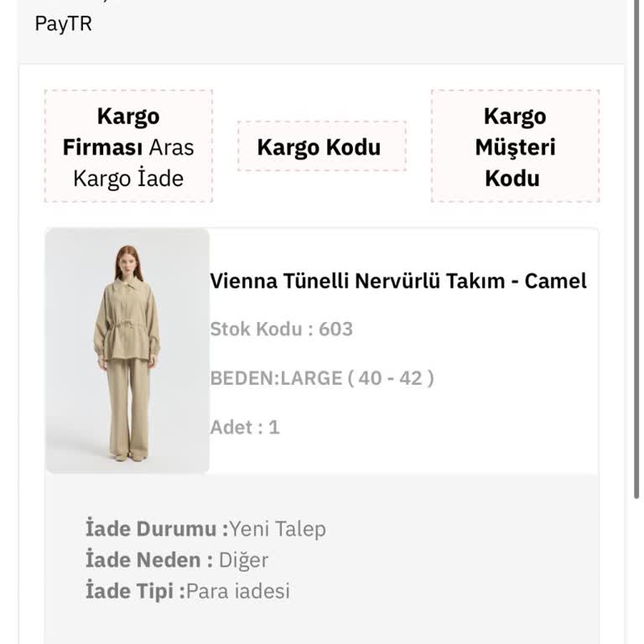
Task: Open the camel outfit product thumbnail
Action: click(x=127, y=351)
